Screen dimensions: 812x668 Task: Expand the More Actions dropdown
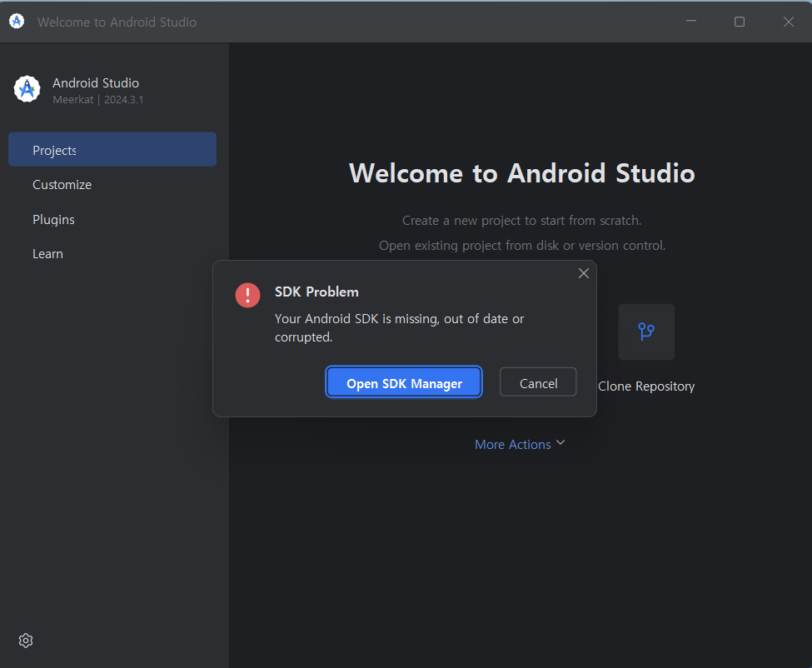click(x=520, y=444)
